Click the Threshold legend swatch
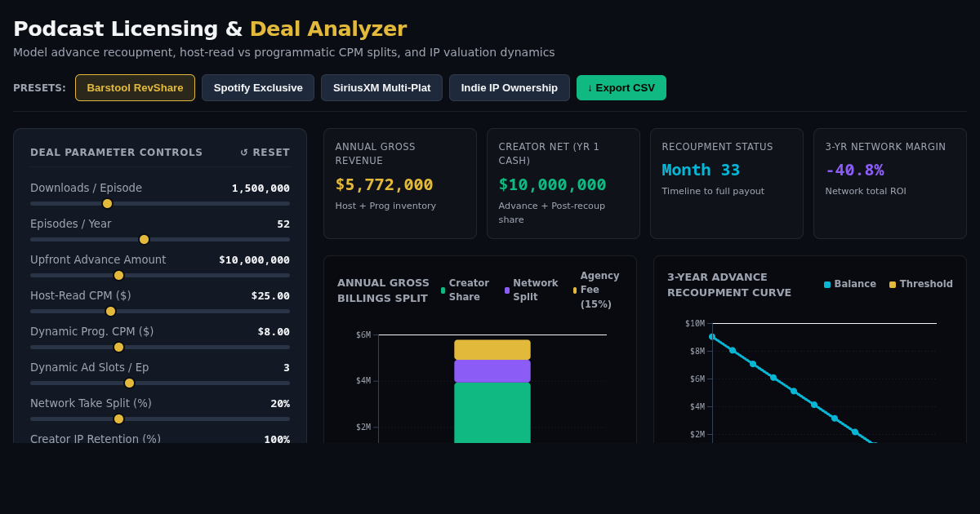The image size is (980, 514). (x=893, y=285)
